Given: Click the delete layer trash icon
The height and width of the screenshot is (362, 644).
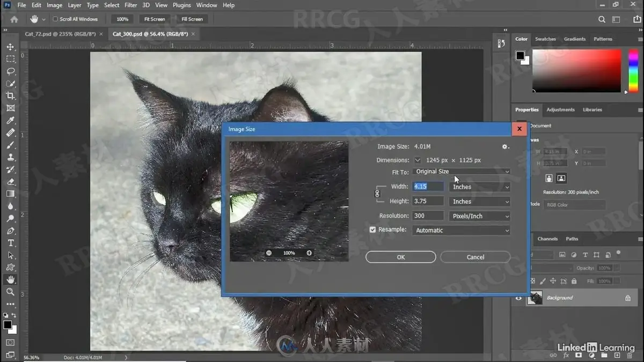Looking at the screenshot, I should (629, 355).
